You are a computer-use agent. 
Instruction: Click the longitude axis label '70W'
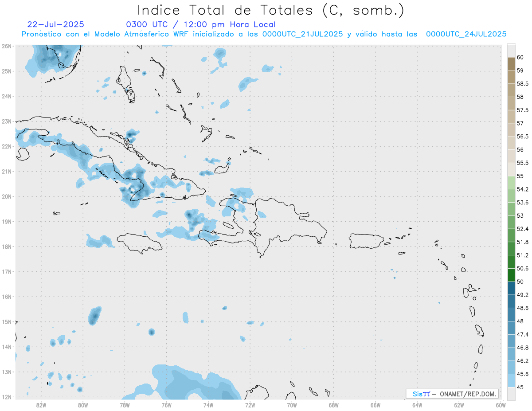[292, 405]
